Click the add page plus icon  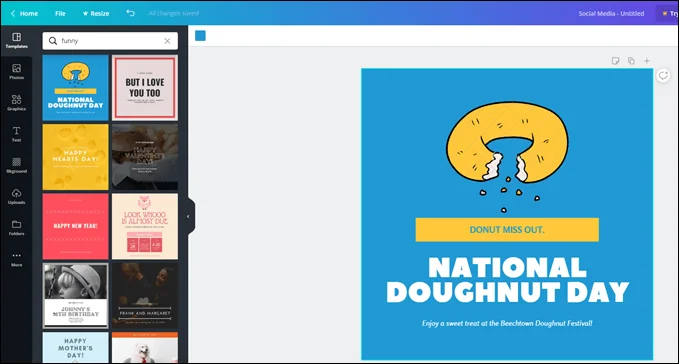(x=647, y=61)
